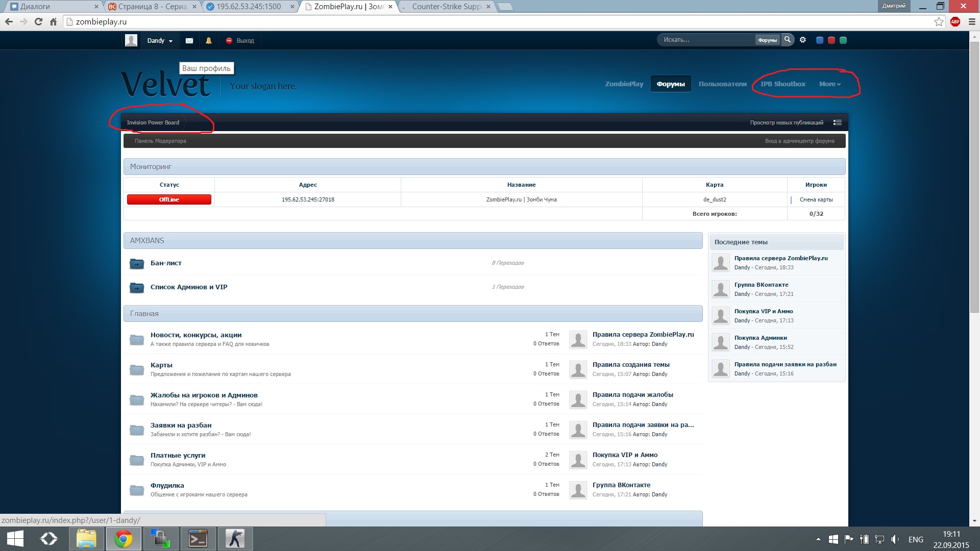
Task: Click the search magnifier button
Action: point(788,40)
